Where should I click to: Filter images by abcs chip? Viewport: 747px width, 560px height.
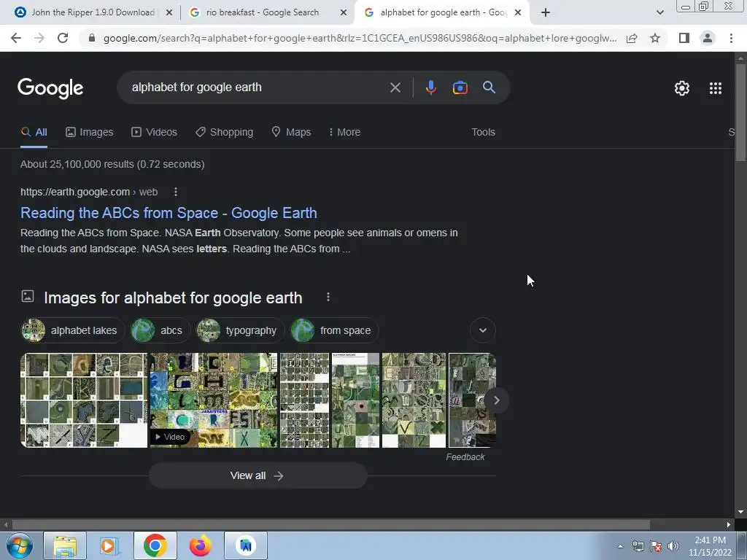click(160, 330)
